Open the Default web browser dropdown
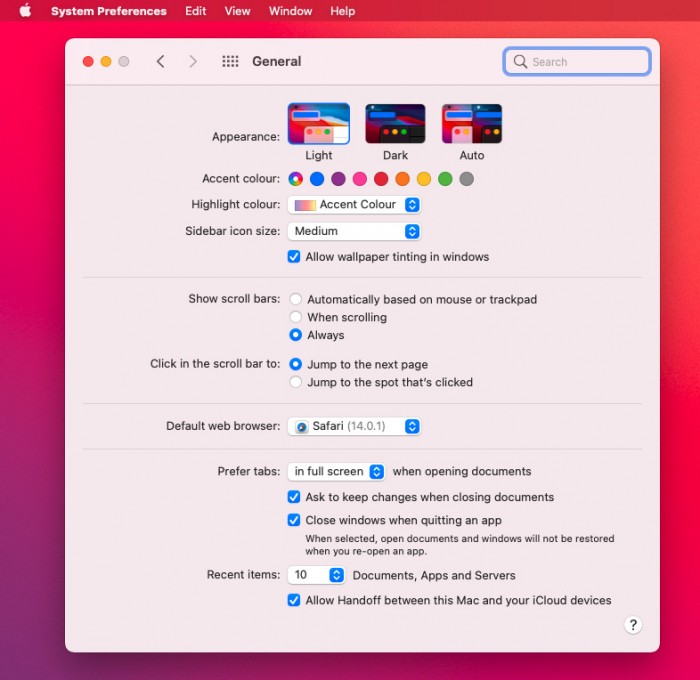The image size is (700, 680). 354,426
